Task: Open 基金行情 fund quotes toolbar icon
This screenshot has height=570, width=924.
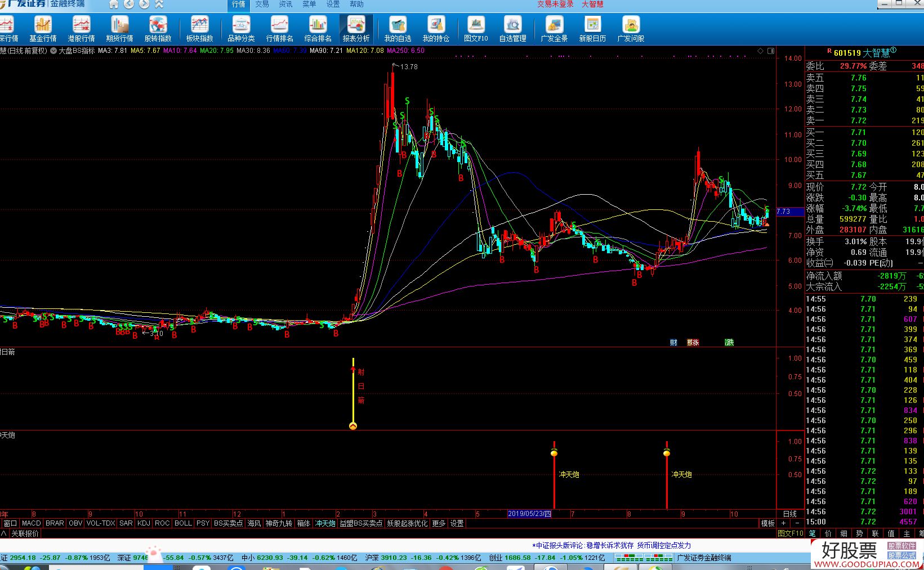Action: 43,29
